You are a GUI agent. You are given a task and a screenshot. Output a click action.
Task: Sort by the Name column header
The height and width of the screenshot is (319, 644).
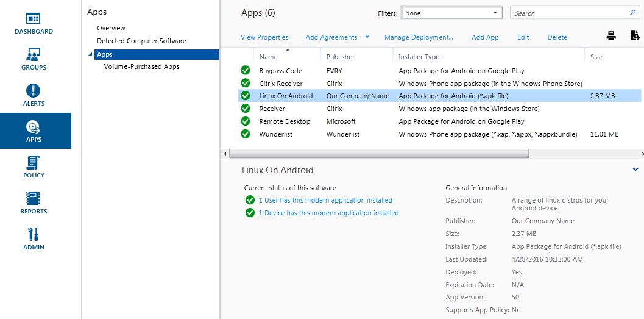268,57
